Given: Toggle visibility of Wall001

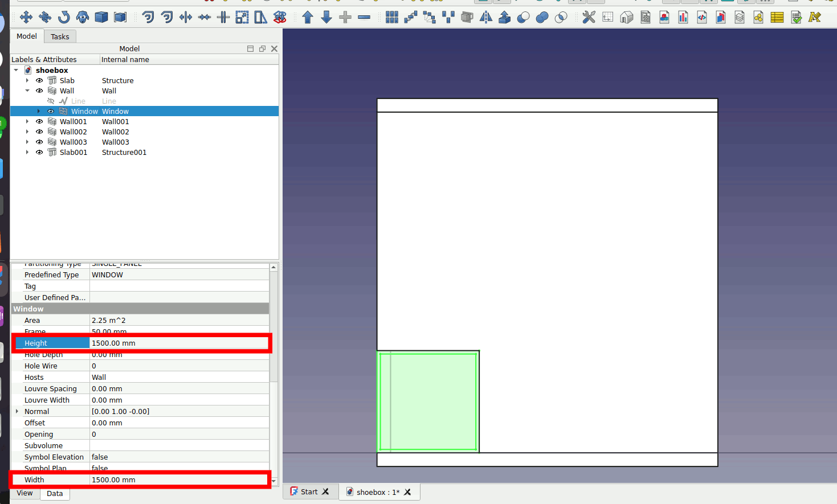Looking at the screenshot, I should [39, 122].
